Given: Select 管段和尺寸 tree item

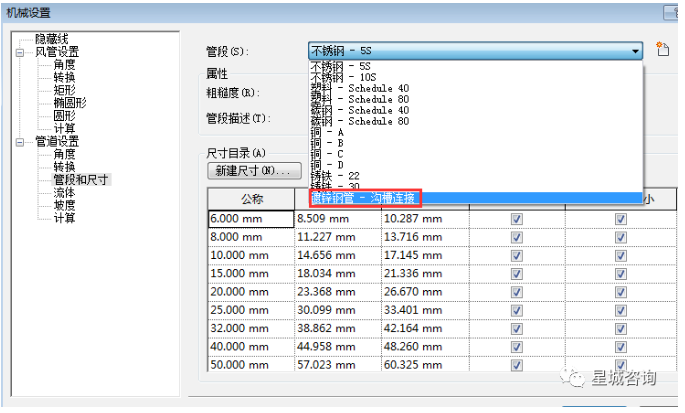Looking at the screenshot, I should point(81,180).
